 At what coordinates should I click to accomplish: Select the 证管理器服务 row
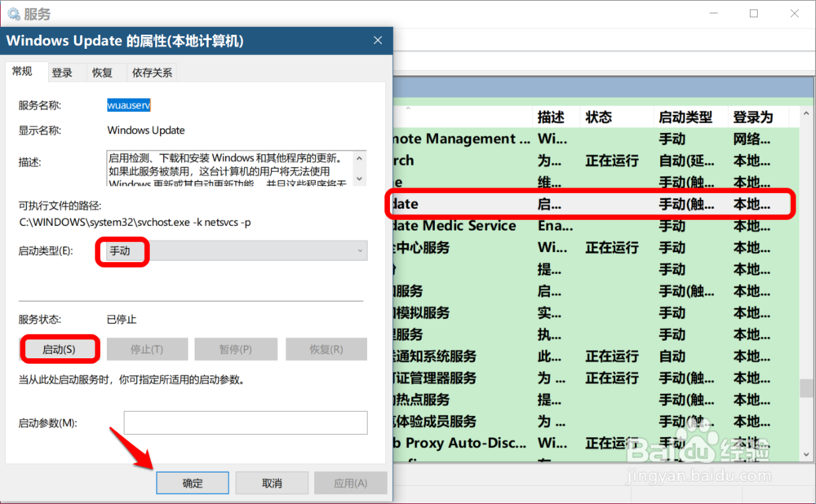[x=596, y=378]
